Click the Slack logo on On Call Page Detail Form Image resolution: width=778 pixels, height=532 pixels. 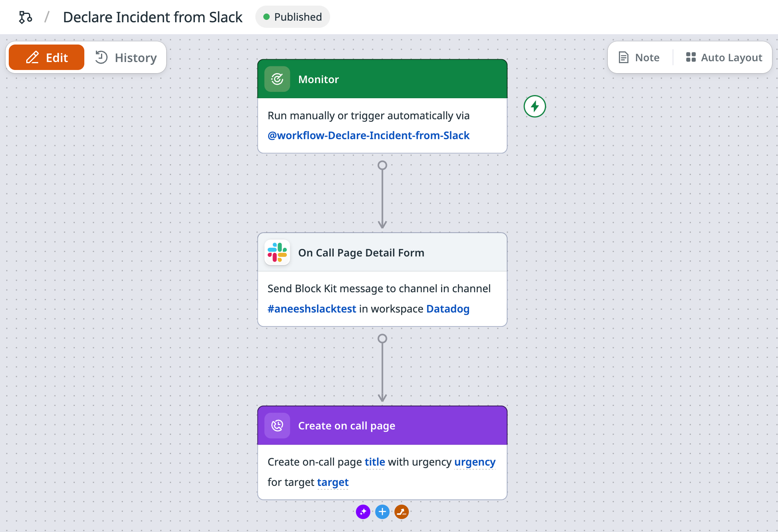click(x=277, y=252)
